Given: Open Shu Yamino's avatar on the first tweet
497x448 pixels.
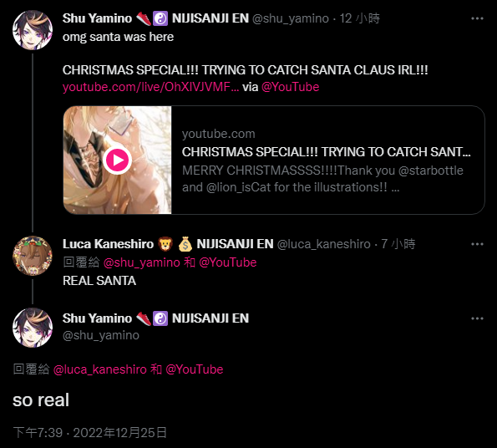Looking at the screenshot, I should [x=33, y=30].
